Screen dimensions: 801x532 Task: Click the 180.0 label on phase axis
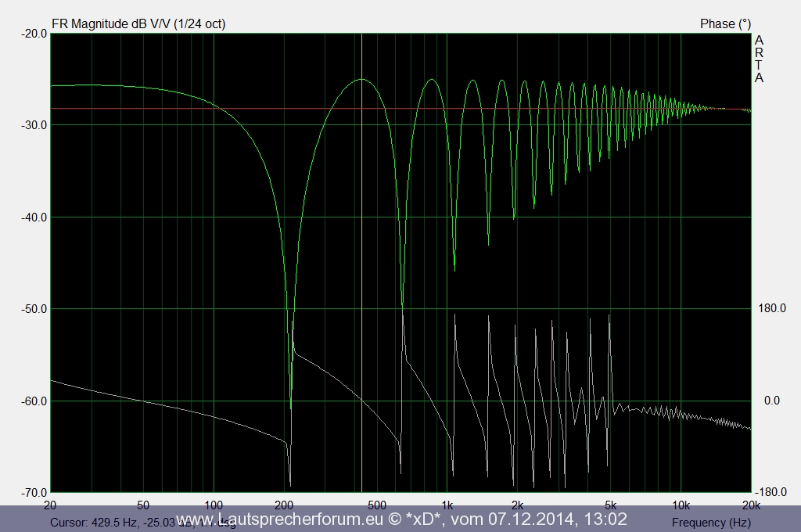(x=772, y=308)
